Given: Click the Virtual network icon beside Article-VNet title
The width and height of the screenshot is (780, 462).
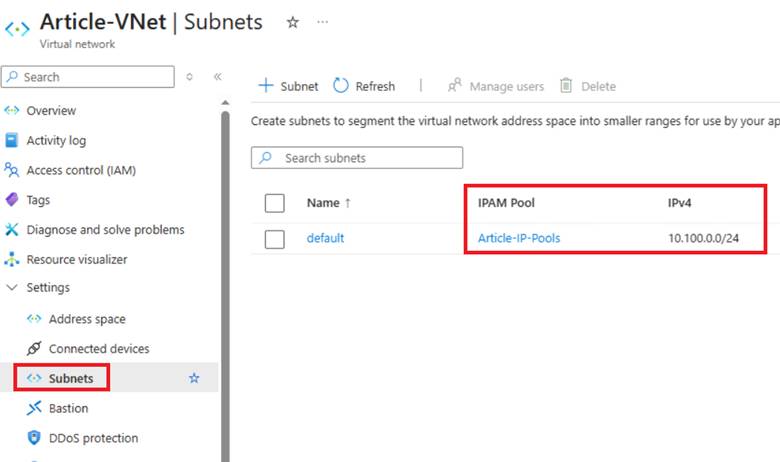Looking at the screenshot, I should [x=17, y=29].
